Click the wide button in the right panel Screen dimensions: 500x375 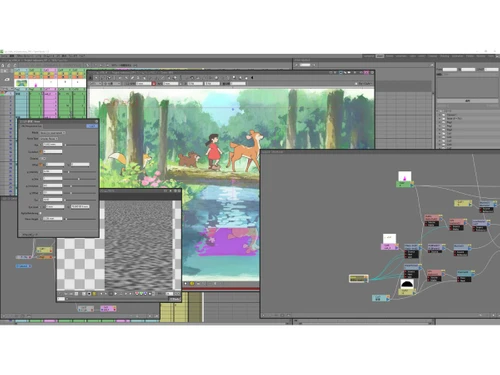pyautogui.click(x=467, y=101)
